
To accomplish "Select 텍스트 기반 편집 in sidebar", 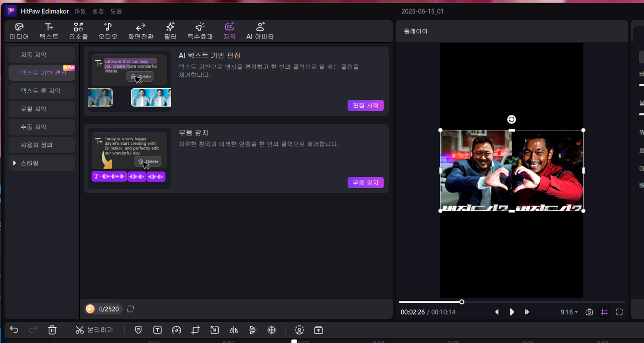I will [42, 73].
